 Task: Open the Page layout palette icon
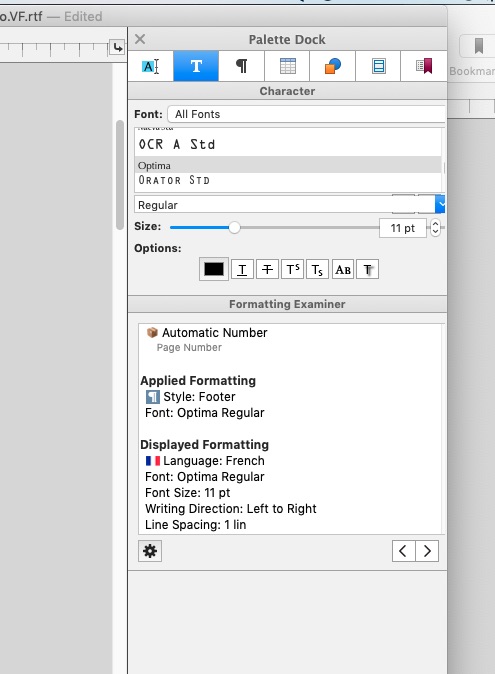378,66
